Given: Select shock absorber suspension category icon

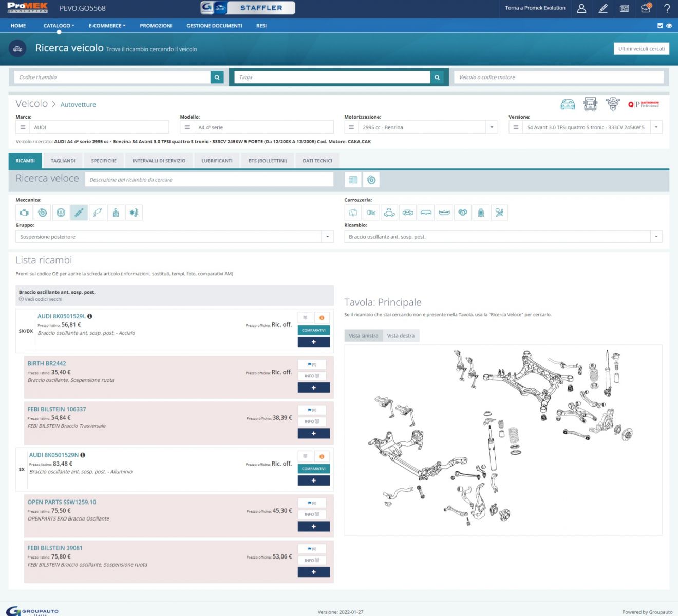Looking at the screenshot, I should click(x=79, y=213).
